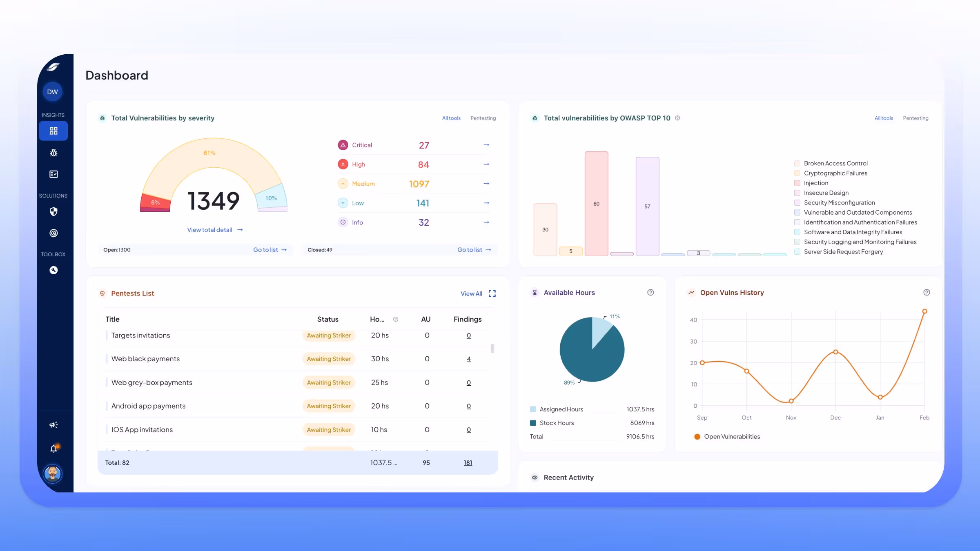Expand Pentests List to fullscreen
Screen dimensions: 980x551
492,293
